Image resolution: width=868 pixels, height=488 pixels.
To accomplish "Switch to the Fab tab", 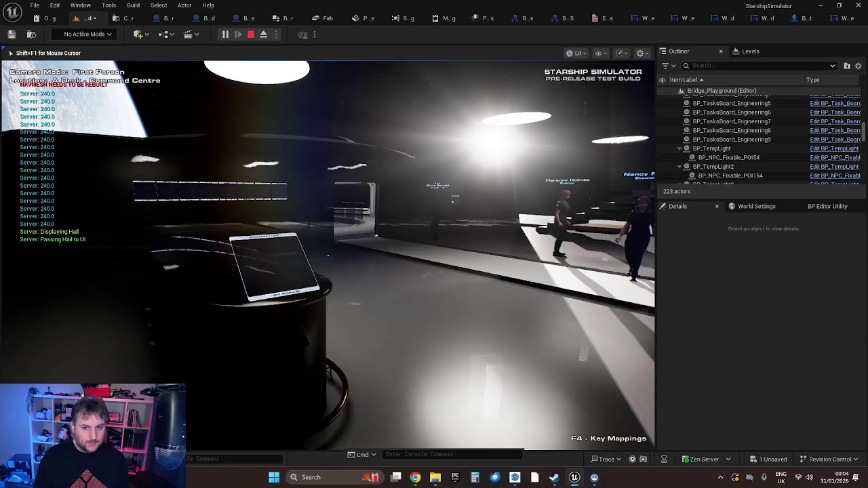I will coord(323,18).
